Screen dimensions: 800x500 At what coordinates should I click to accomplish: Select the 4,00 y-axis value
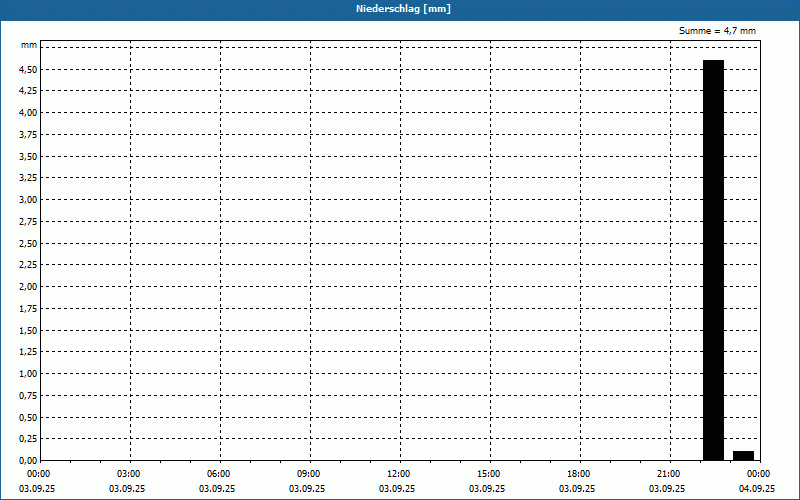coord(28,113)
